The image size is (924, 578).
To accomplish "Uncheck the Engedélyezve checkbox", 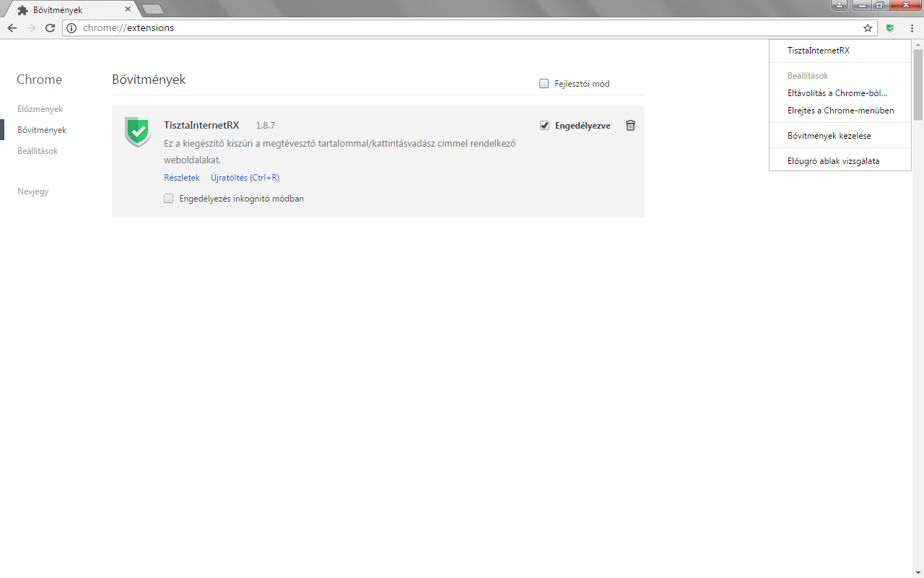I will 544,126.
